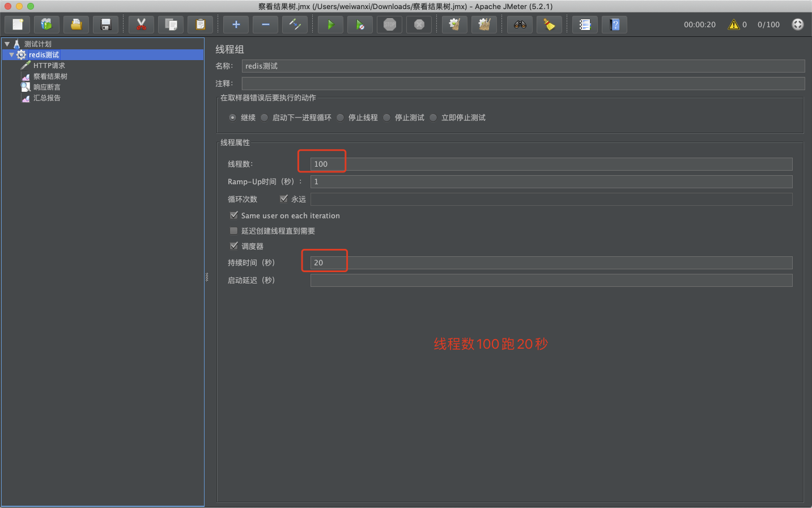This screenshot has height=508, width=812.
Task: Save the test plan with disk icon
Action: coord(105,24)
